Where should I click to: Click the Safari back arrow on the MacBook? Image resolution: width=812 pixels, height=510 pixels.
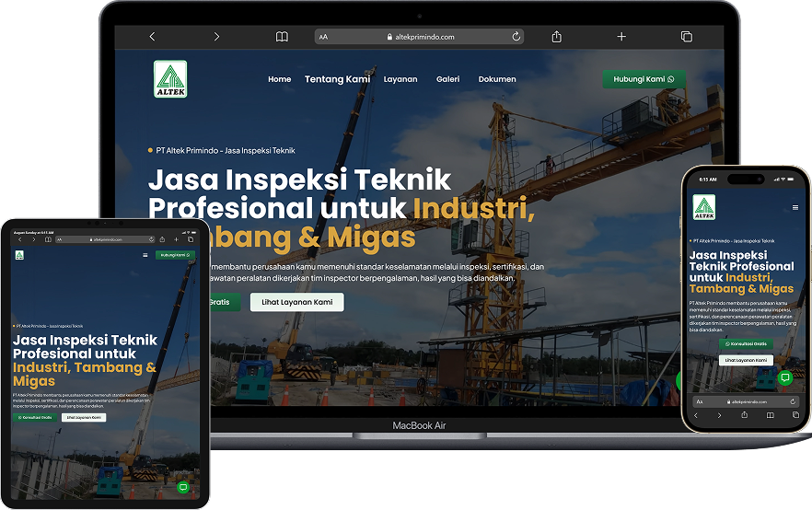click(152, 37)
